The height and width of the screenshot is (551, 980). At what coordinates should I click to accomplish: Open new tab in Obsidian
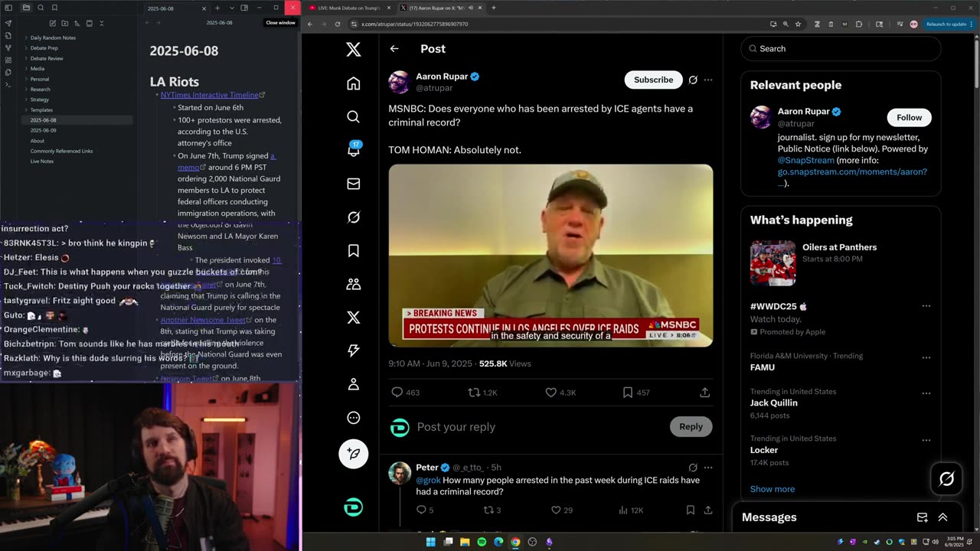tap(217, 8)
